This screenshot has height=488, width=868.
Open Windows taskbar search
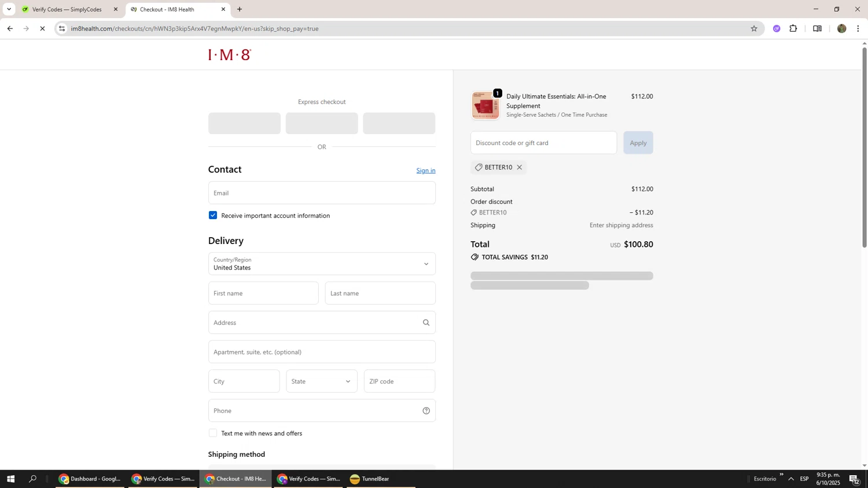click(x=33, y=479)
